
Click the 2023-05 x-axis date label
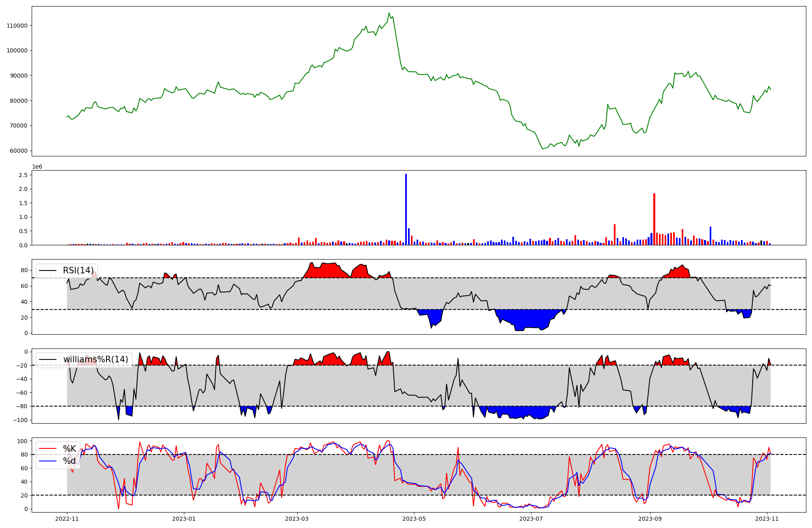point(414,519)
